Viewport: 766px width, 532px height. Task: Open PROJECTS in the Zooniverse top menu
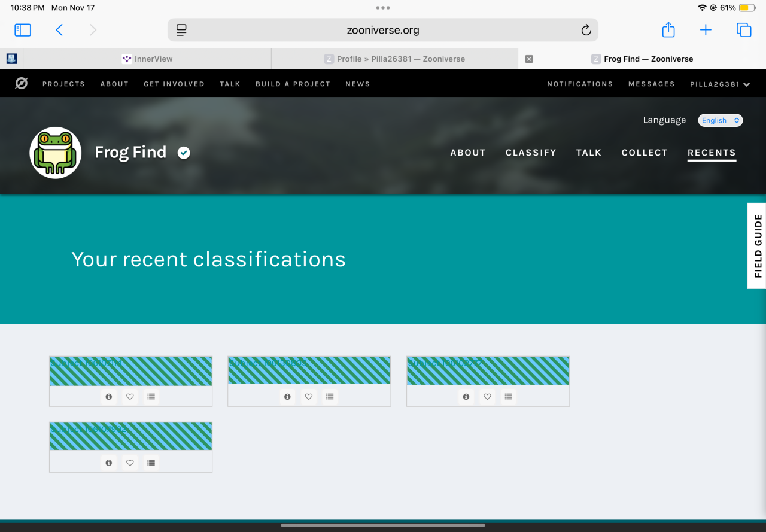pos(63,84)
